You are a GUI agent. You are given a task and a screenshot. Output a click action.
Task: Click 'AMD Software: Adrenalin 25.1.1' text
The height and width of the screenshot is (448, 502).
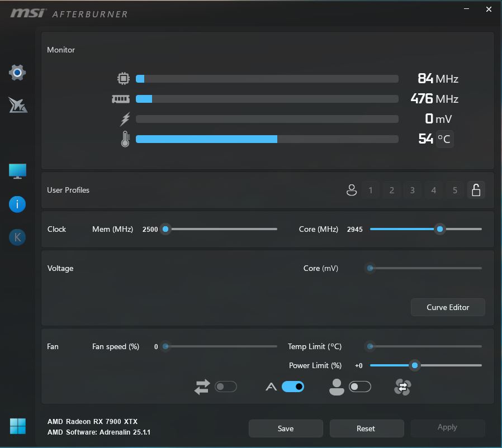[99, 432]
